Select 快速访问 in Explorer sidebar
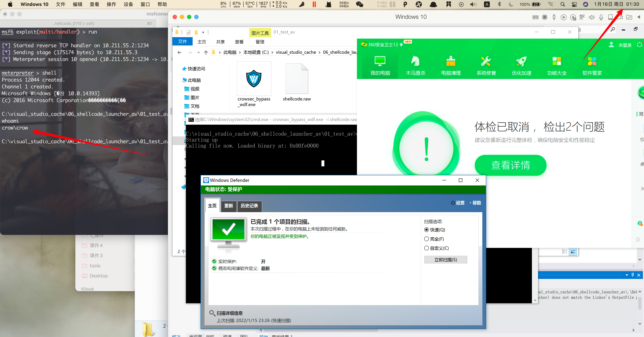644x337 pixels. (194, 69)
